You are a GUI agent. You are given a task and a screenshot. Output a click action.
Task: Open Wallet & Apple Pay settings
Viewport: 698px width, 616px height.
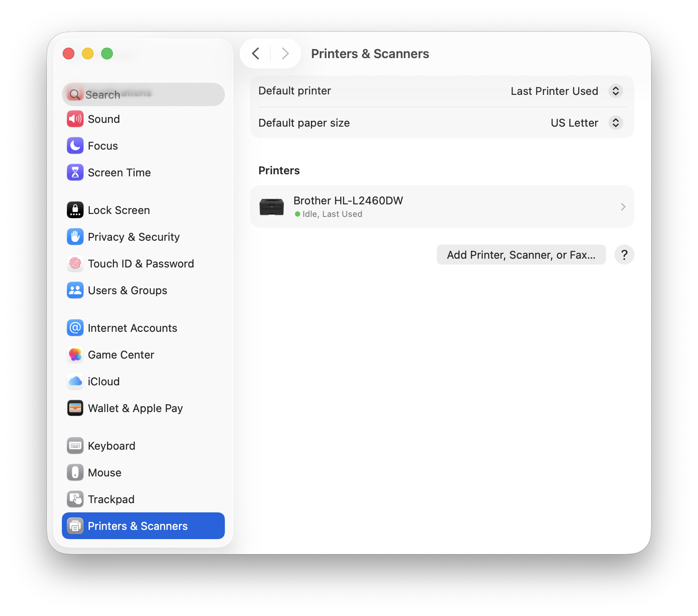click(135, 408)
